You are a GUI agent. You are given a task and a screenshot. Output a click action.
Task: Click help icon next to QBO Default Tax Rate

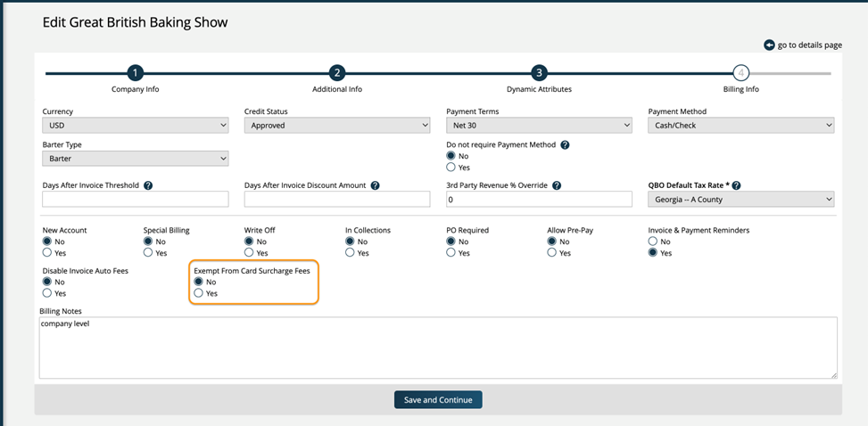coord(736,185)
